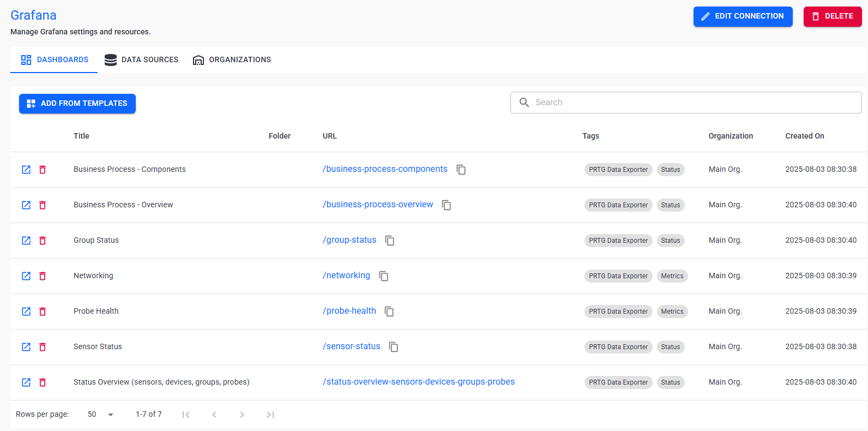
Task: Open the rows per page dropdown
Action: pos(101,415)
